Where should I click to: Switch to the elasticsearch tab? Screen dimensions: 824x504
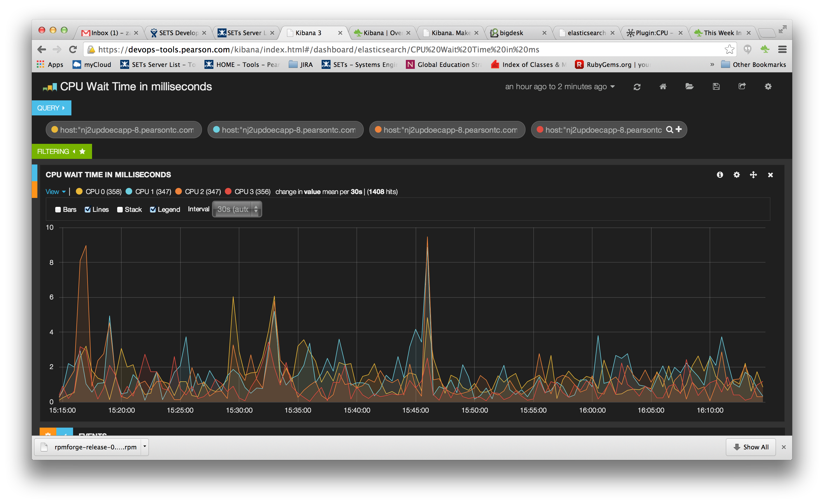(x=586, y=33)
